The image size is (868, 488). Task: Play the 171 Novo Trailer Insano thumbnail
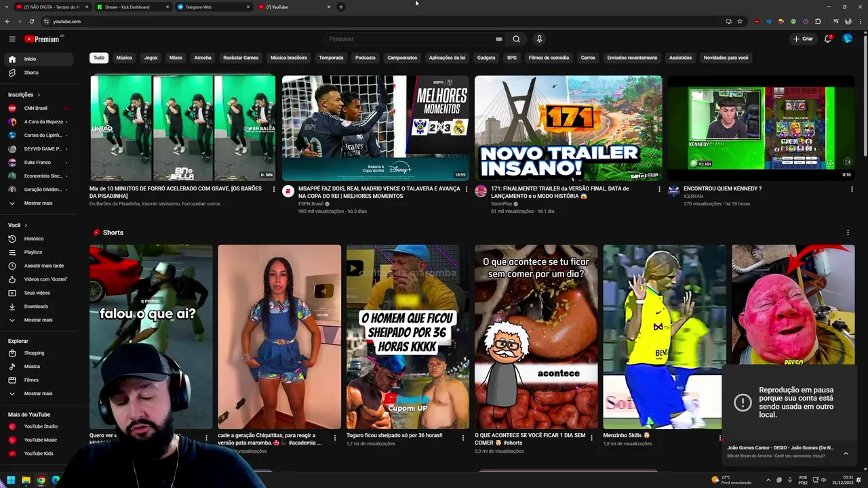tap(568, 128)
